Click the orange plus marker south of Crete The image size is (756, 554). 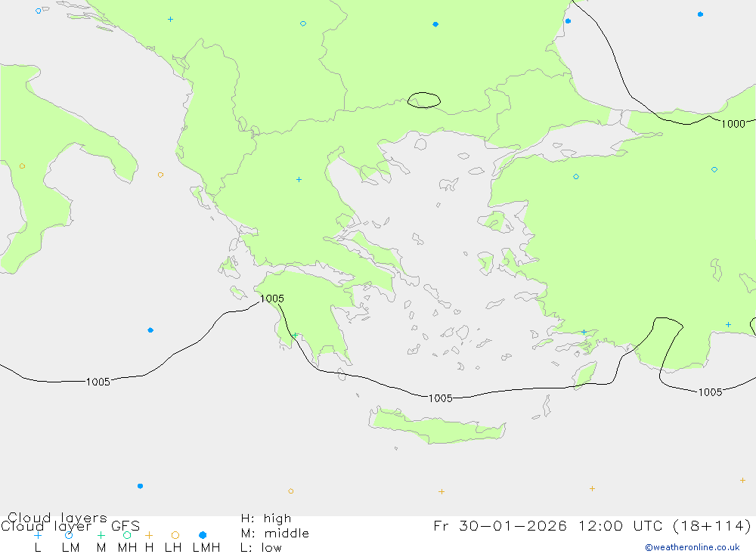442,492
